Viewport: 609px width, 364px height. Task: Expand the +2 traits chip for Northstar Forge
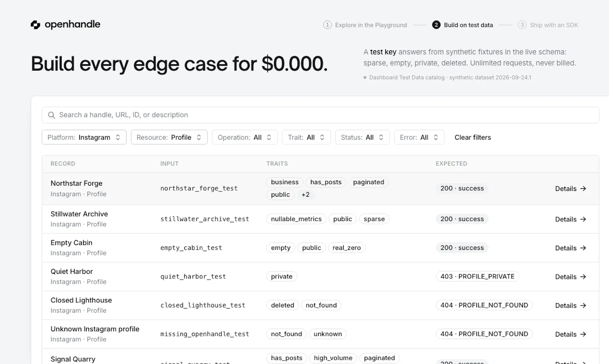(x=306, y=195)
